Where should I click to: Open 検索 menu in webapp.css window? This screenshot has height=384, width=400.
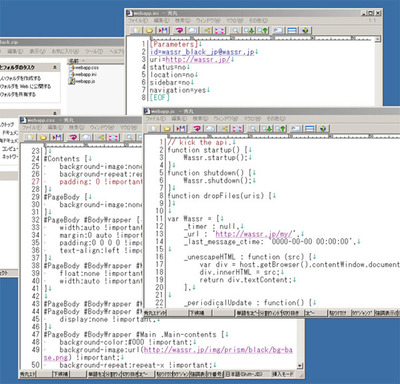pyautogui.click(x=77, y=127)
